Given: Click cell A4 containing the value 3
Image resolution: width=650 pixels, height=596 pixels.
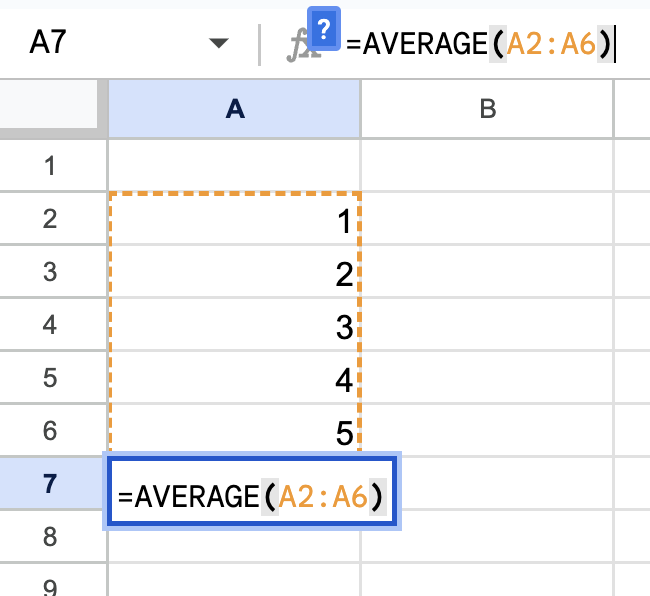Looking at the screenshot, I should (x=234, y=326).
